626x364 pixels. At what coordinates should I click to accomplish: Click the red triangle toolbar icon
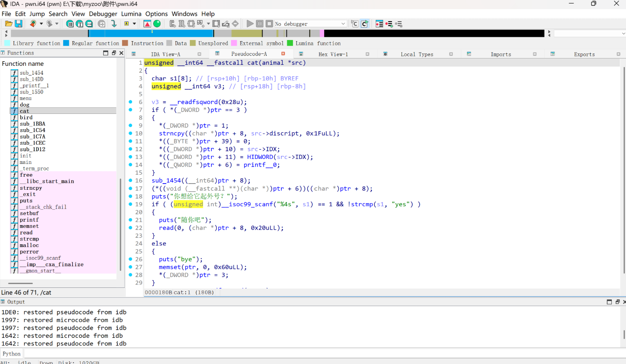pos(147,24)
